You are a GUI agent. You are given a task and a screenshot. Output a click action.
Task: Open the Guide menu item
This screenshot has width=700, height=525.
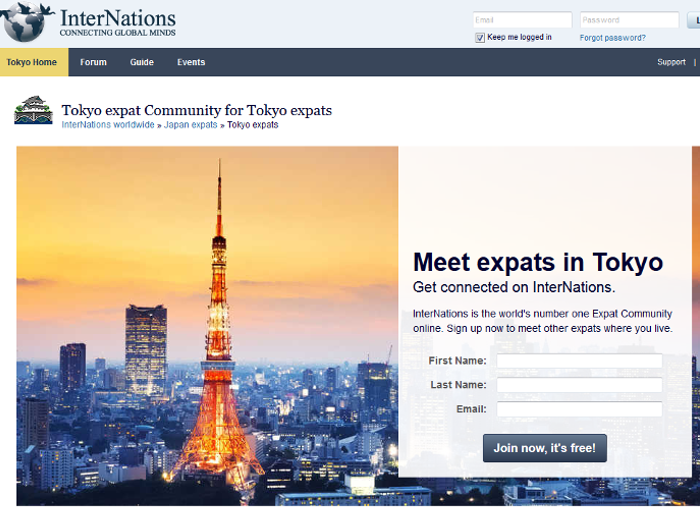click(142, 62)
